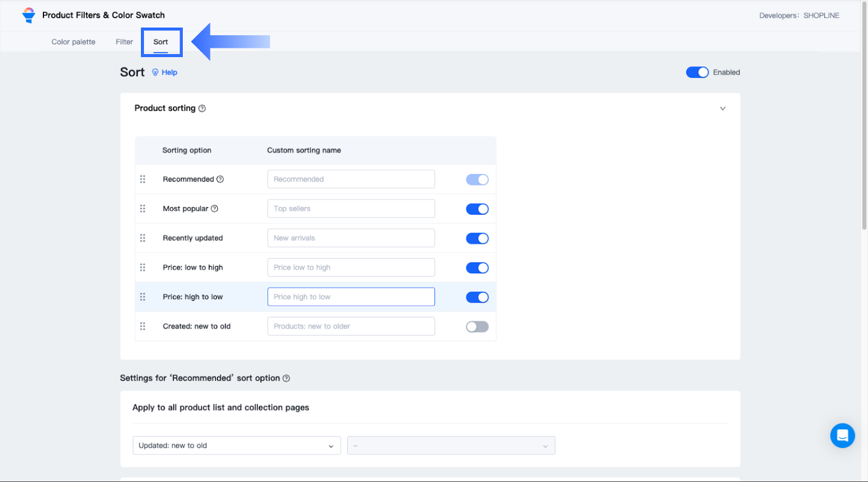Image resolution: width=868 pixels, height=482 pixels.
Task: Turn off the Most popular sorting toggle
Action: (477, 209)
